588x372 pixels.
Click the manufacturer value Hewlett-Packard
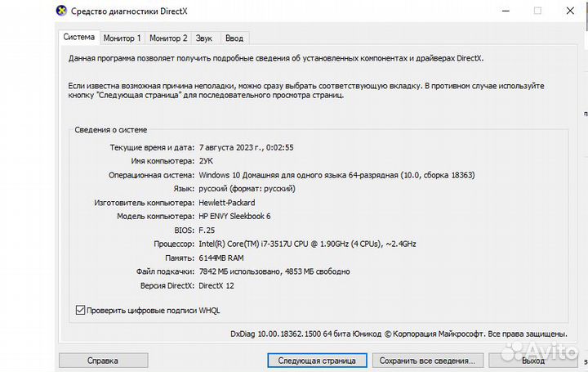pos(227,203)
